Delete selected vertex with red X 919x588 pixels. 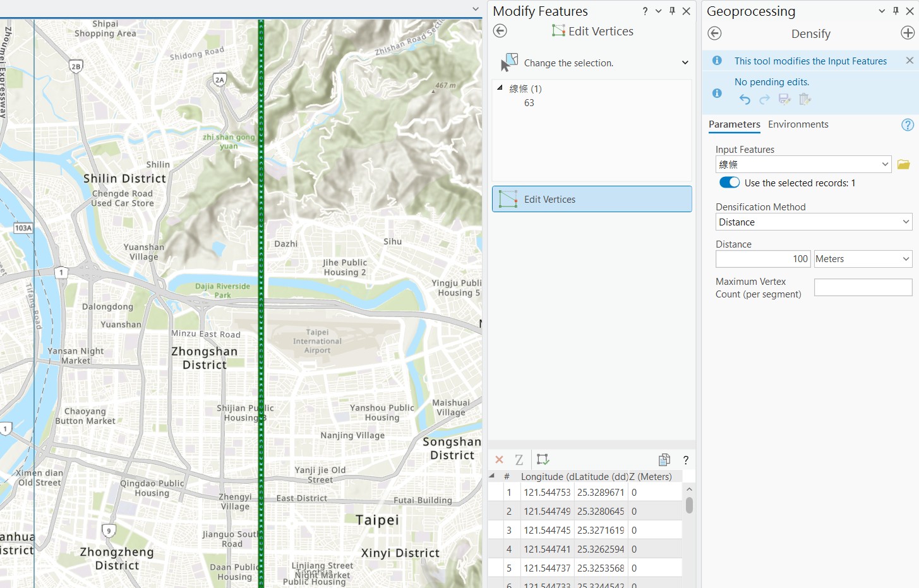[499, 460]
